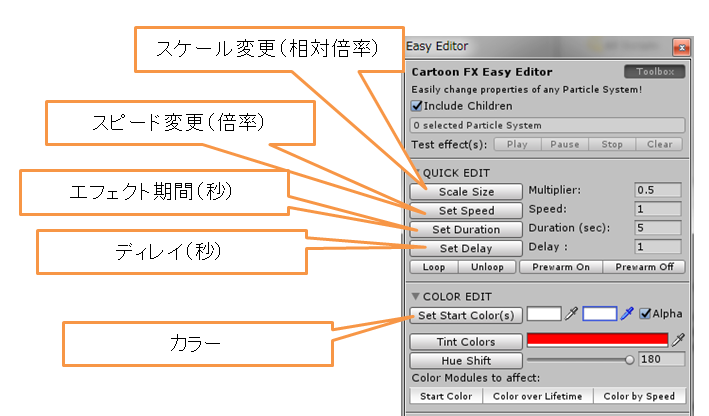Collapse the QUICK EDIT section

pos(416,173)
